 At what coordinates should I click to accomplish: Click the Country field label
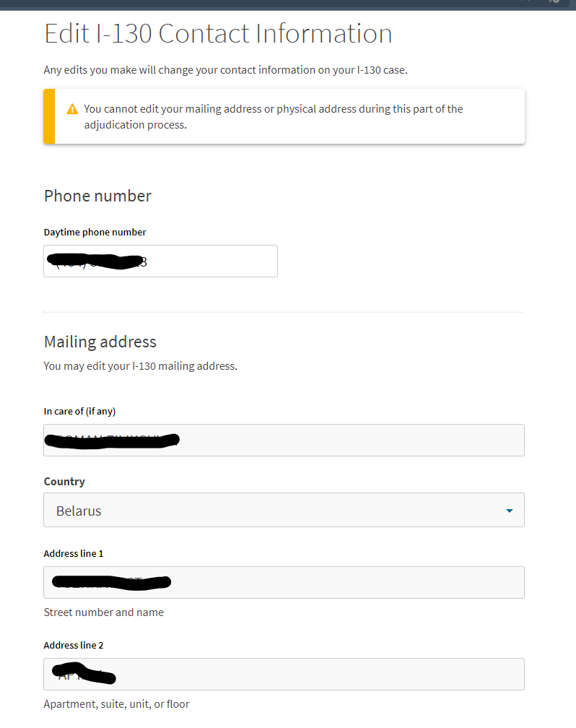(x=64, y=482)
